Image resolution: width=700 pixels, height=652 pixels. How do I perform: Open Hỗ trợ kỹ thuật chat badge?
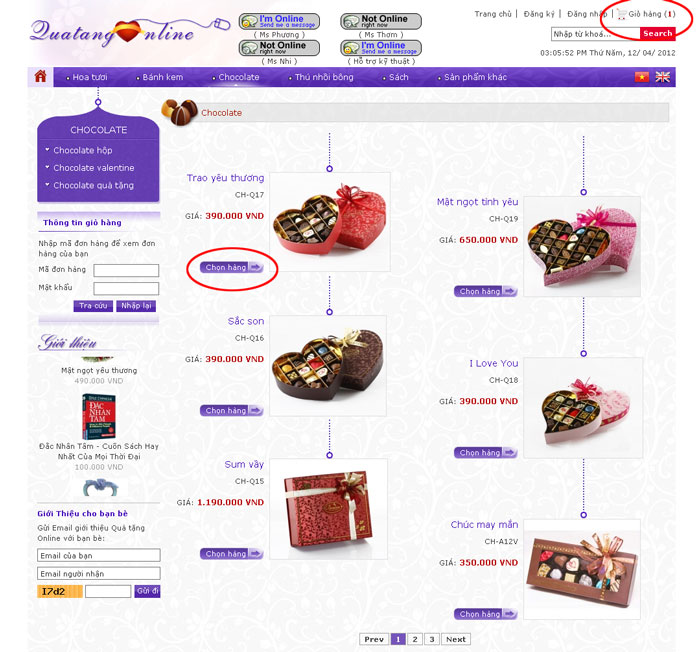tap(381, 48)
